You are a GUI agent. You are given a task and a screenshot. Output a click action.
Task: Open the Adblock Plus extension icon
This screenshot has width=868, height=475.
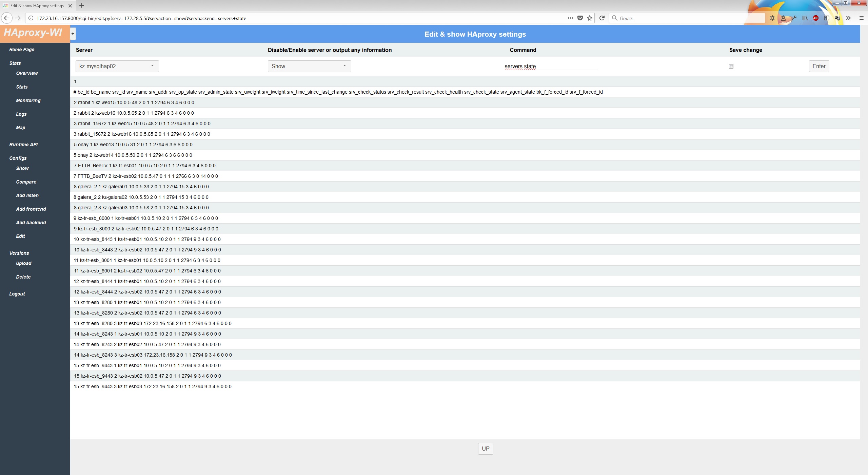(816, 18)
